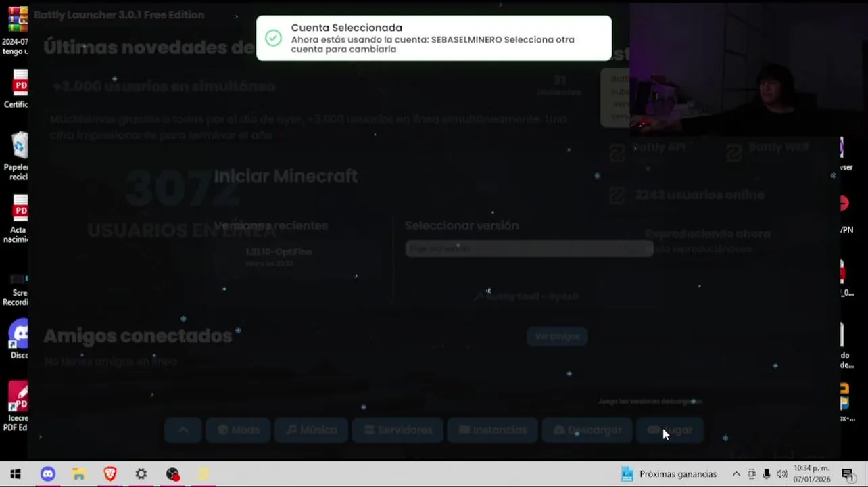Open the Seleccionar versión dropdown field
The width and height of the screenshot is (868, 487).
pos(529,249)
